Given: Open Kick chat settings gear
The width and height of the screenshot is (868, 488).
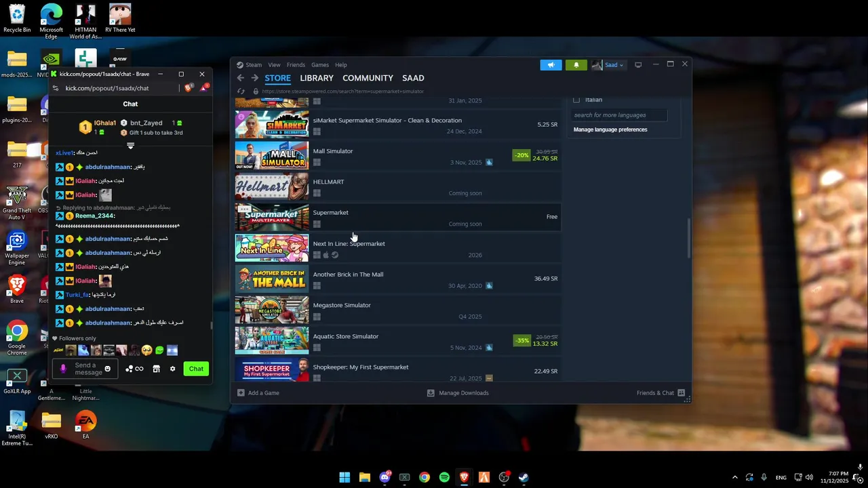Looking at the screenshot, I should coord(172,369).
